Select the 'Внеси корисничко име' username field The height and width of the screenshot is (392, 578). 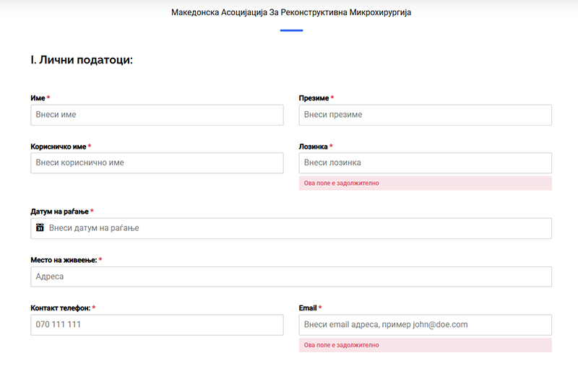pyautogui.click(x=157, y=163)
